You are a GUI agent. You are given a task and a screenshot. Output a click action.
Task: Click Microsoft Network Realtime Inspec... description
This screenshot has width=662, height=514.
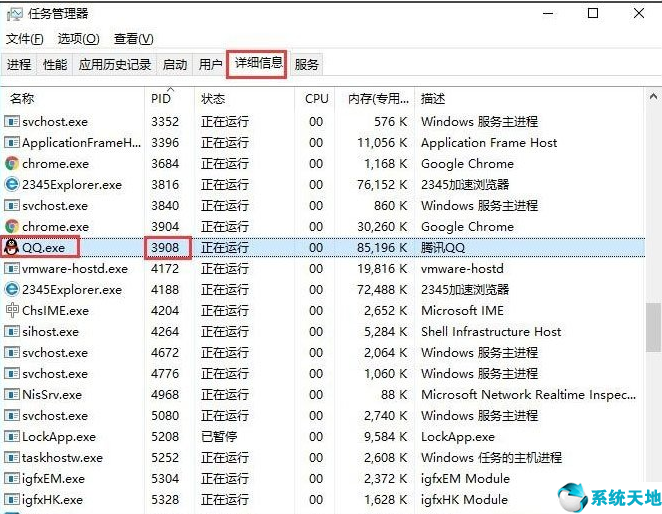pos(528,394)
